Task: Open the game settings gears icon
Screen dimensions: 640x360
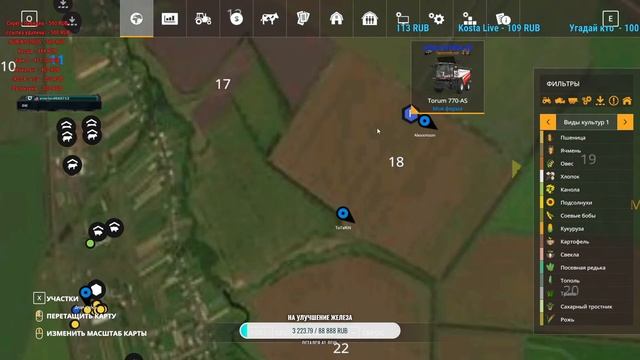Action: (436, 19)
